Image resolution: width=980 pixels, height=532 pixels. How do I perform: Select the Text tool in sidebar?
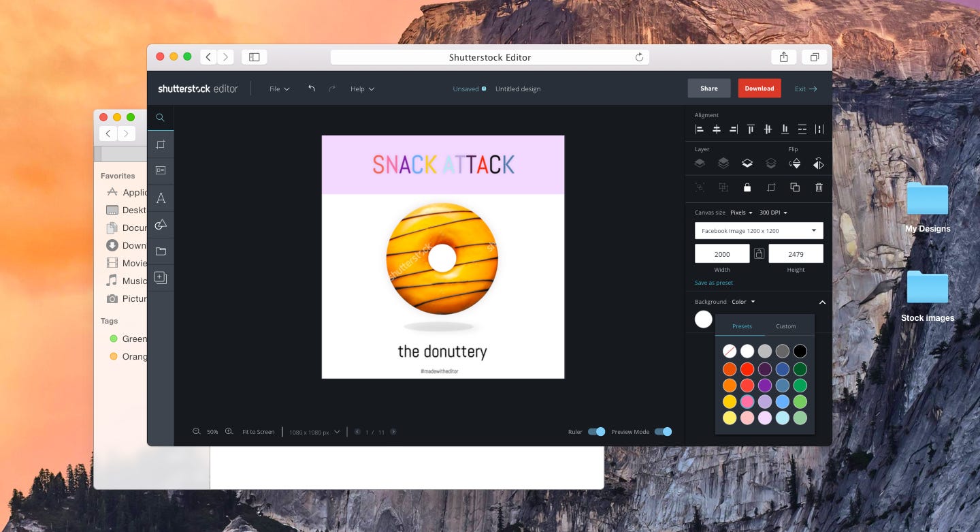point(161,198)
